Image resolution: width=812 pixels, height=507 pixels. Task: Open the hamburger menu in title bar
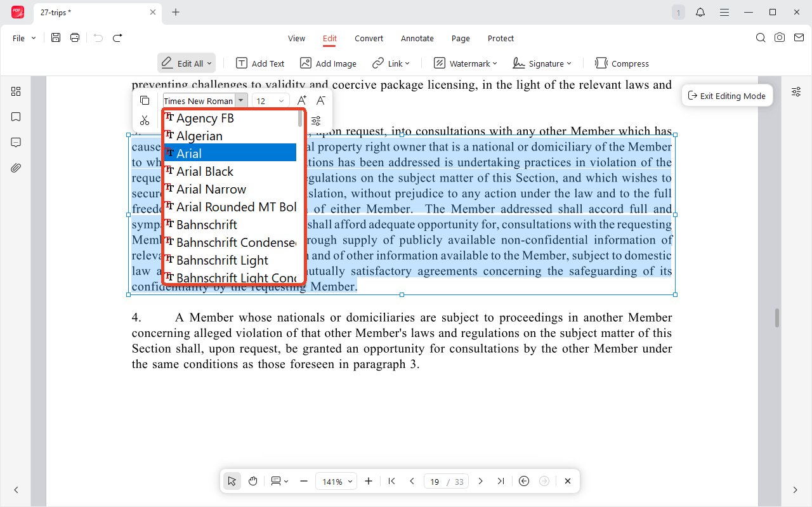point(724,12)
